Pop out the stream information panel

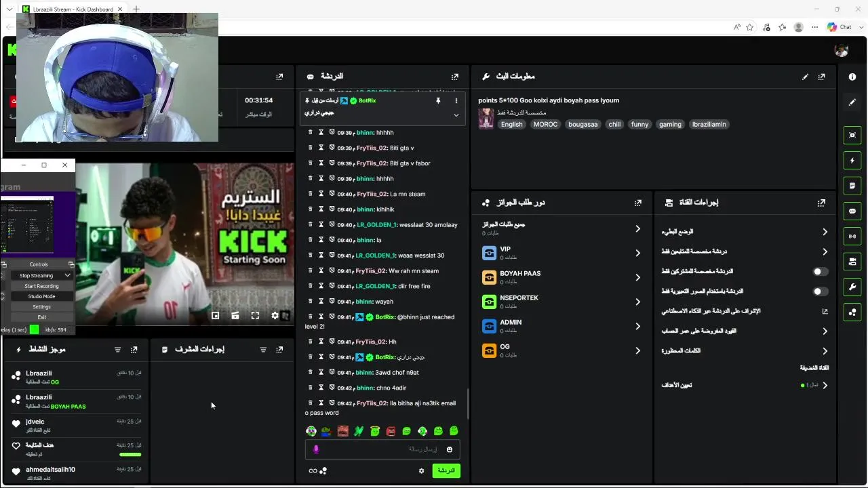click(821, 77)
